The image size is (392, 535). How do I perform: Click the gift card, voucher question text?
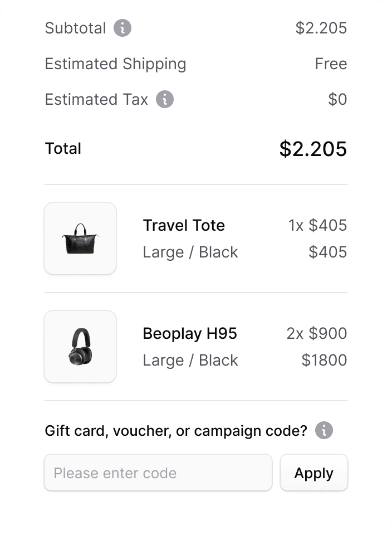pos(176,431)
